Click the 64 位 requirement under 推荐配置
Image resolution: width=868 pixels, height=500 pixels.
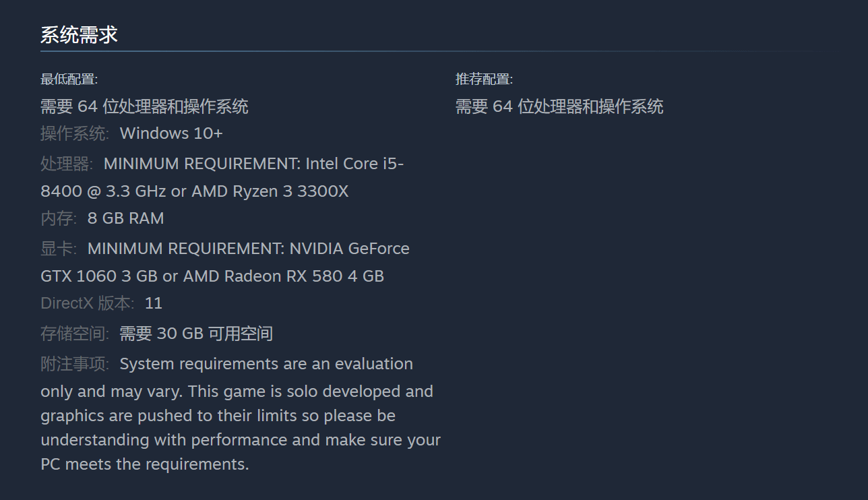point(559,106)
